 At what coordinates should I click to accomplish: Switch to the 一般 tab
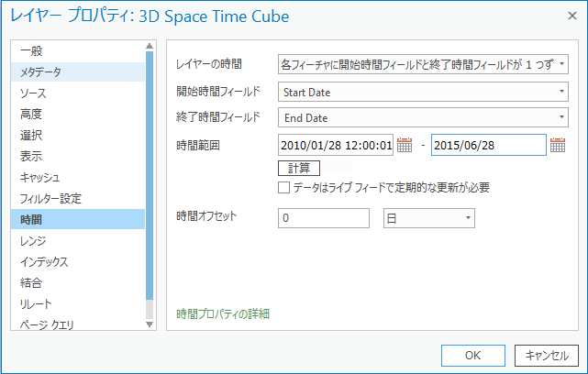(x=31, y=50)
